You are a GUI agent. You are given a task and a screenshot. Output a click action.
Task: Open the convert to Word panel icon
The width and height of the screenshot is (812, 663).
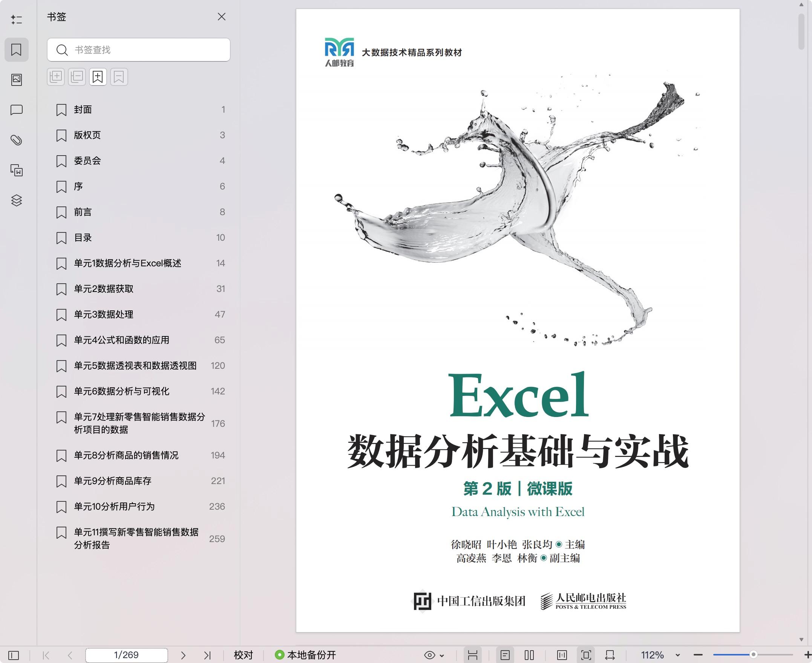17,170
